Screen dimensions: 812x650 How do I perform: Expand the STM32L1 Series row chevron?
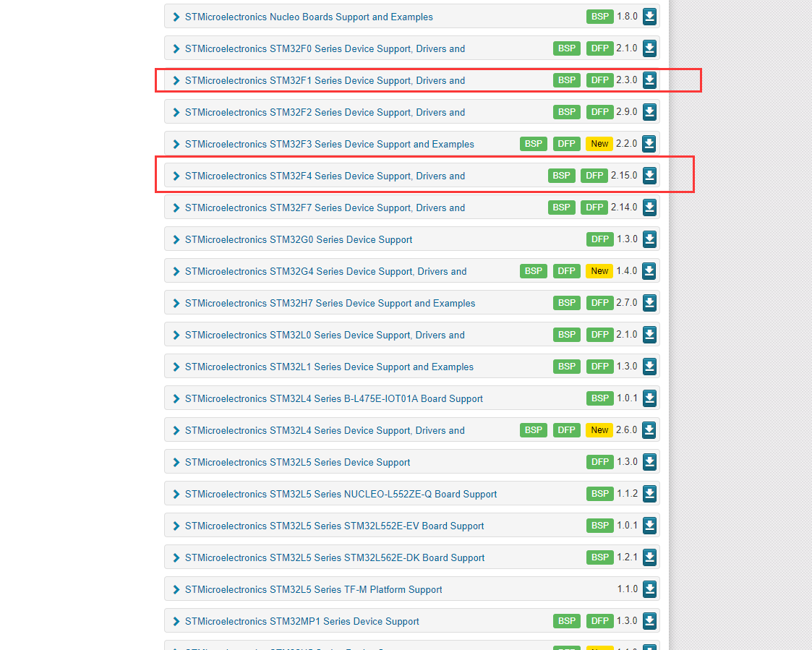(x=176, y=367)
